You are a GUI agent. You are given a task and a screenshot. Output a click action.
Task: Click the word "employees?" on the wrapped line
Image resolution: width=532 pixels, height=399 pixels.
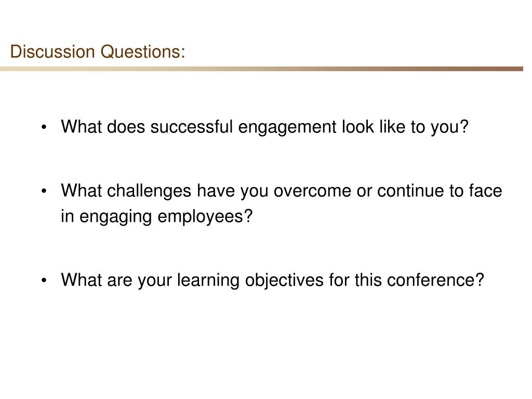click(x=205, y=217)
